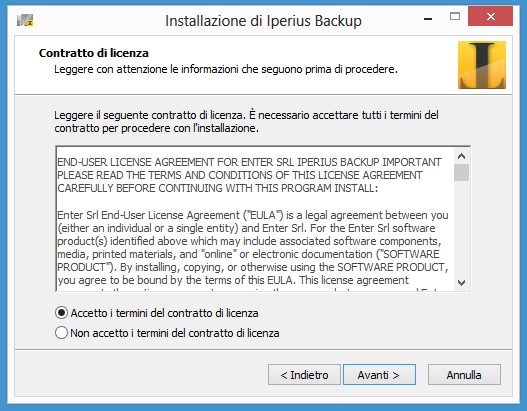
Task: Click the empty scrollbar track below the thumb
Action: 461,228
